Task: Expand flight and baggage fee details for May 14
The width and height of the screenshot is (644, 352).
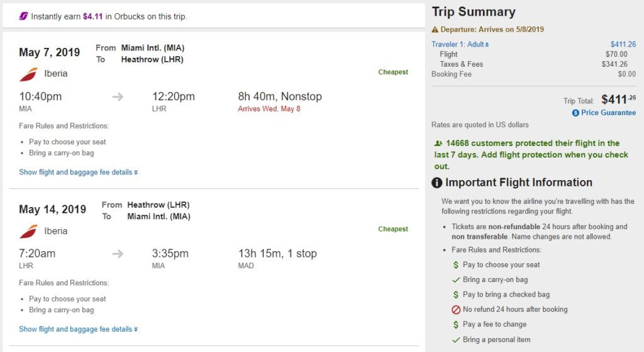Action: (x=79, y=329)
